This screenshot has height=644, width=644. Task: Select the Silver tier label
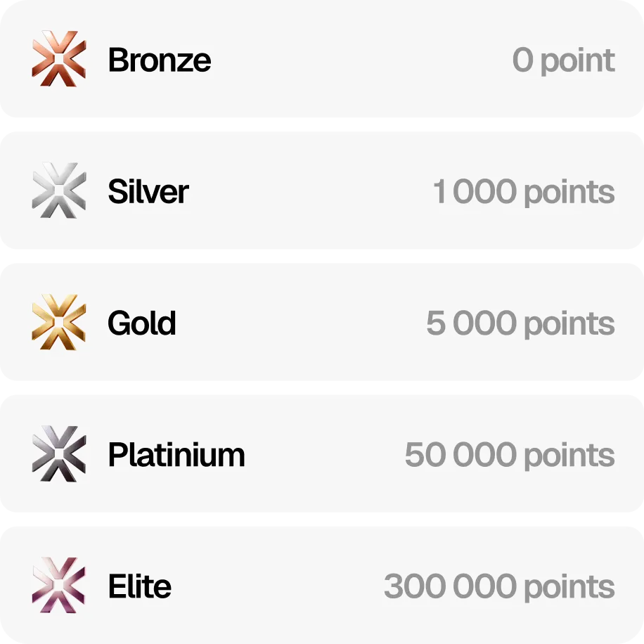[x=148, y=191]
